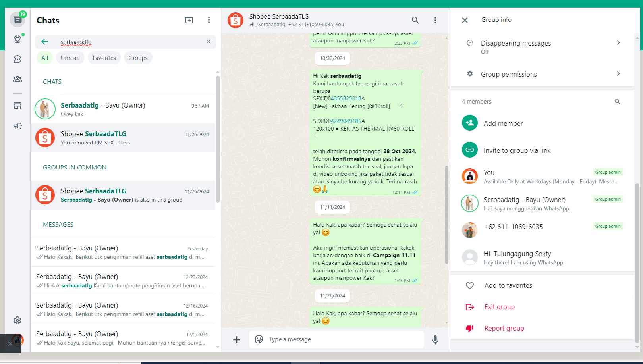This screenshot has height=364, width=643.
Task: Select the Favorites filter chip
Action: pos(104,58)
